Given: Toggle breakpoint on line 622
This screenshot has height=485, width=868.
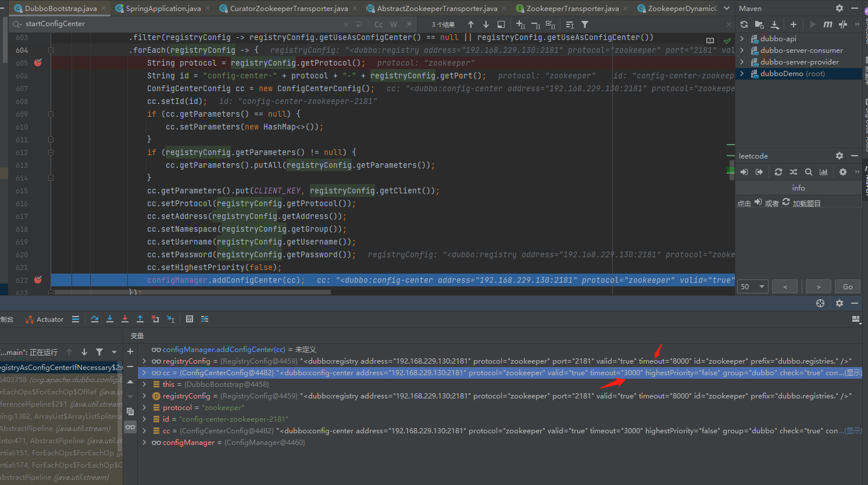Looking at the screenshot, I should click(x=38, y=280).
